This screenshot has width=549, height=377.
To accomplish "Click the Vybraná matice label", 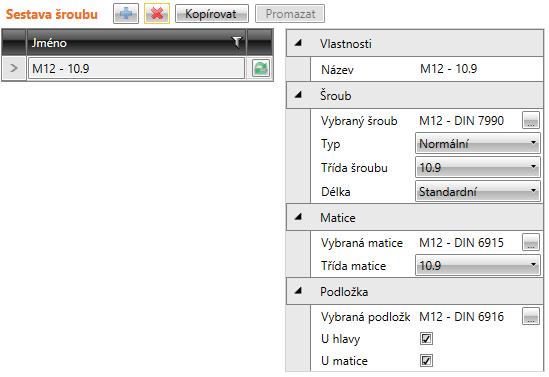I will pos(362,243).
